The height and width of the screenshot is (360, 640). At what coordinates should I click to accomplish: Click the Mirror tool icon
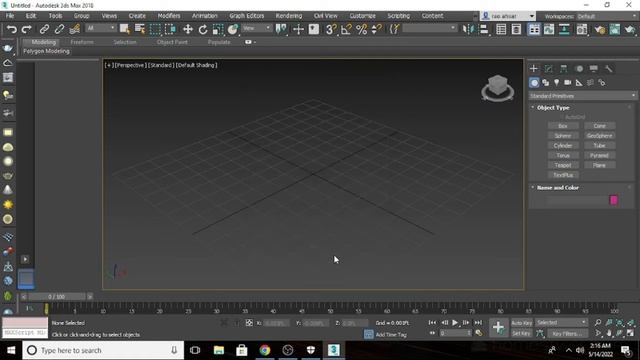[x=468, y=29]
